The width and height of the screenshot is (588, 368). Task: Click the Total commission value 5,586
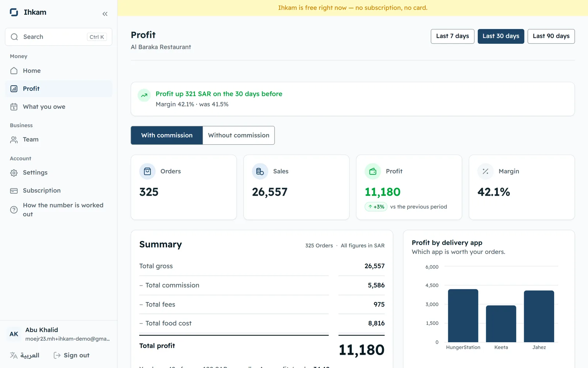tap(376, 285)
